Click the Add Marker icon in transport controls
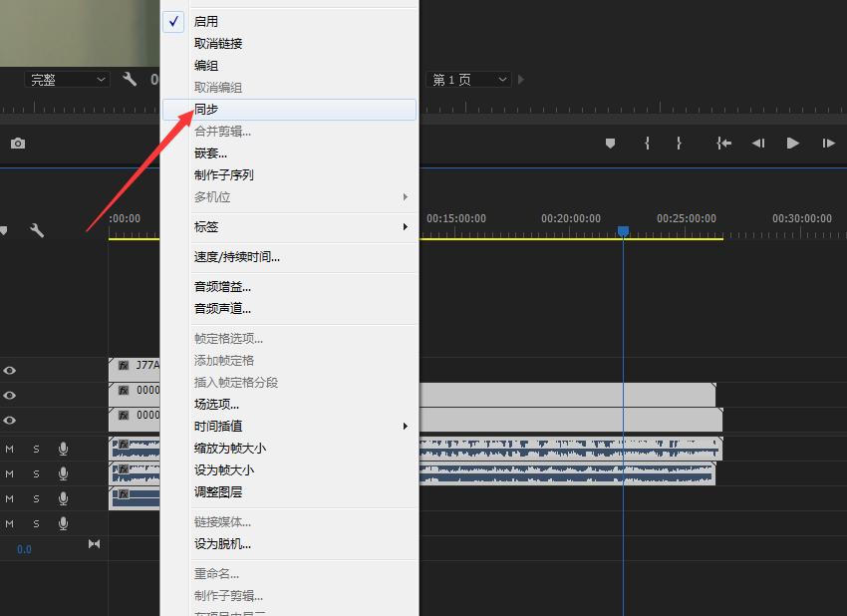The height and width of the screenshot is (616, 847). [610, 144]
